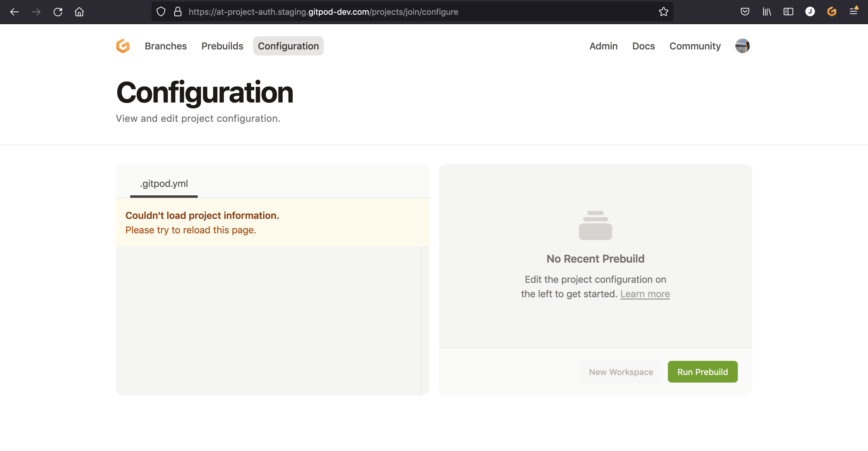Open the Firefox library panel
Image resolution: width=868 pixels, height=451 pixels.
click(x=767, y=12)
